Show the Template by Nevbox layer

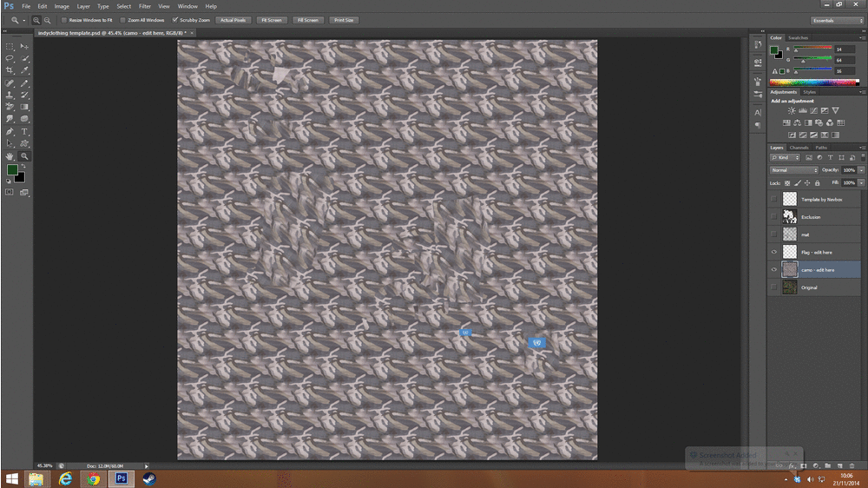coord(774,199)
